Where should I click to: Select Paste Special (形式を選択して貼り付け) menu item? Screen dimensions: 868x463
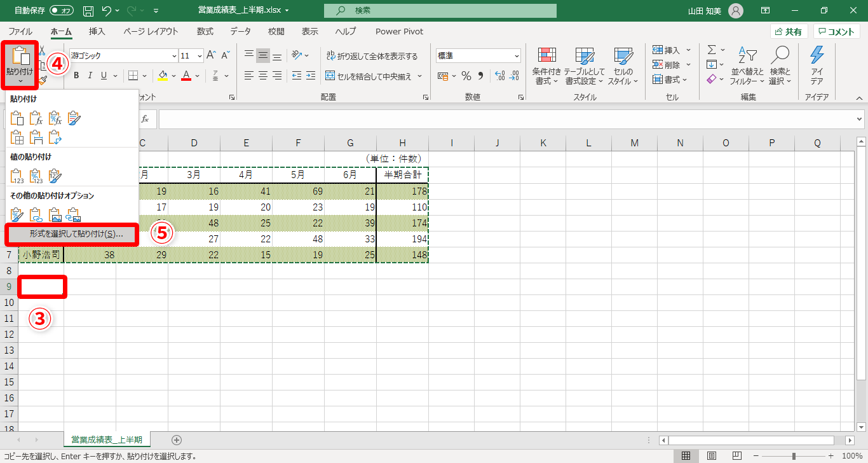point(72,234)
